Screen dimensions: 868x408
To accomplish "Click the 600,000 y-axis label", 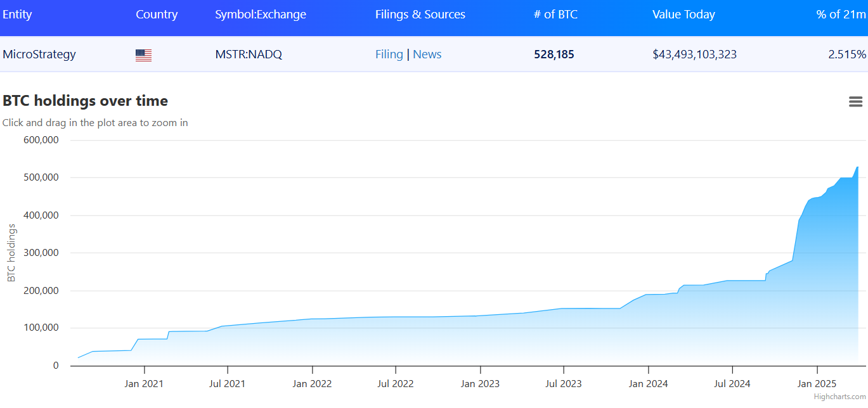I will coord(41,140).
